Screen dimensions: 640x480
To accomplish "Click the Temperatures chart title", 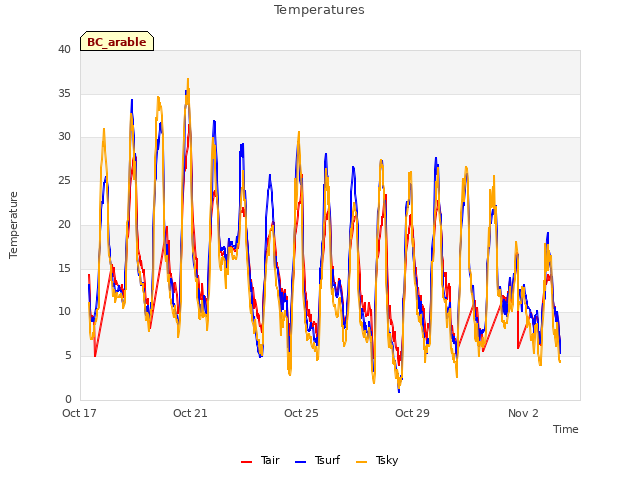I will [x=319, y=10].
